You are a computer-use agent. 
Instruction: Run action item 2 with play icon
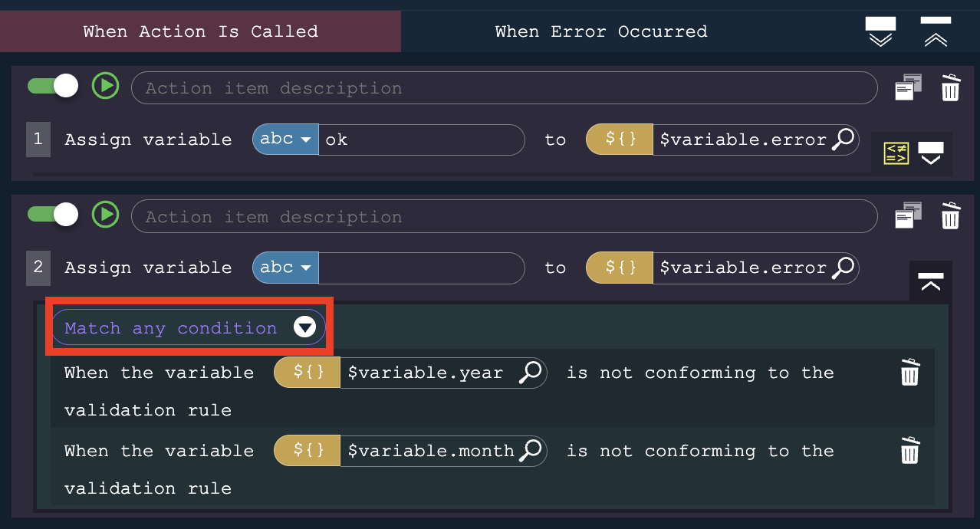tap(105, 214)
